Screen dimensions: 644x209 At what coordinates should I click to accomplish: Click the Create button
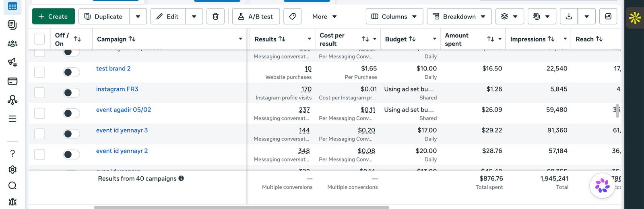54,17
